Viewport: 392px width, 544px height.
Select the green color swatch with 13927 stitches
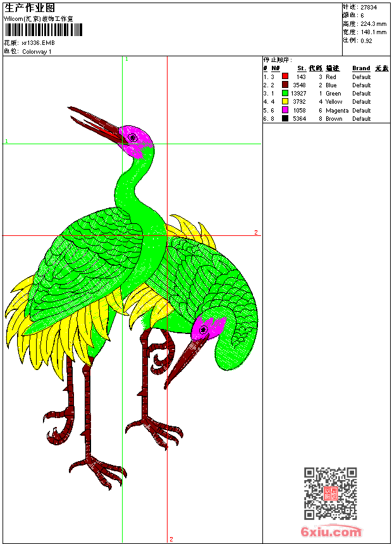[285, 93]
